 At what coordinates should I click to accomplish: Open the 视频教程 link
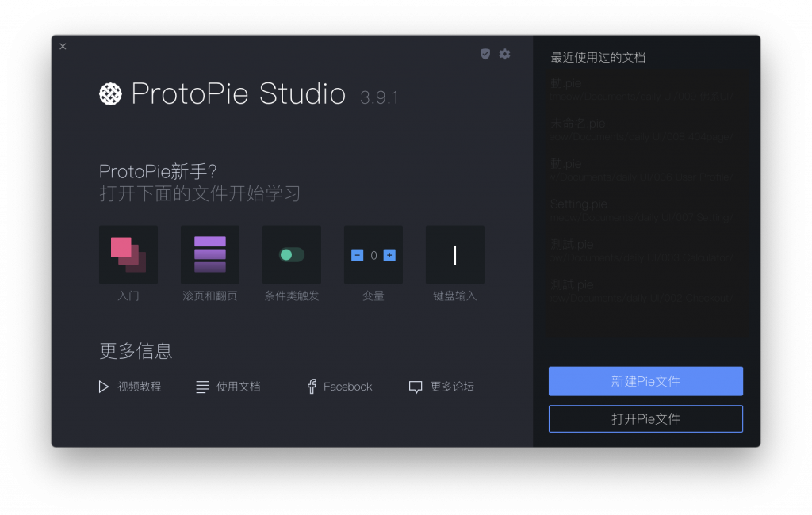(x=130, y=387)
